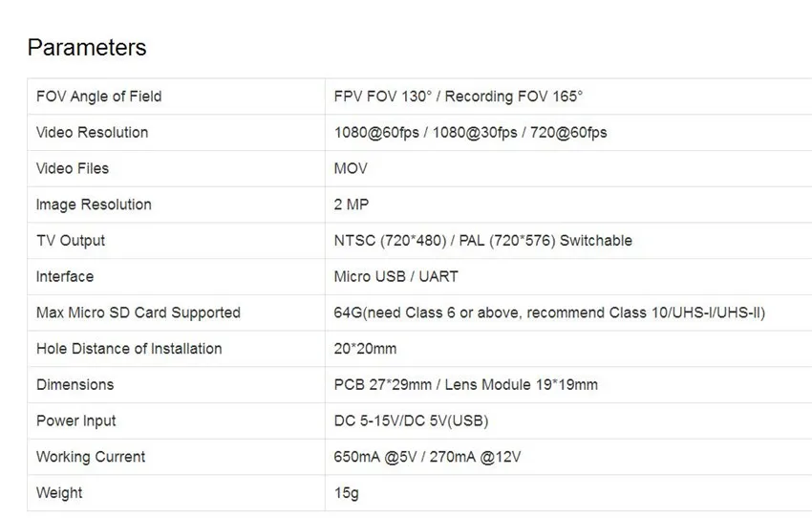Select the FOV Angle of Field label
The image size is (812, 518).
99,97
